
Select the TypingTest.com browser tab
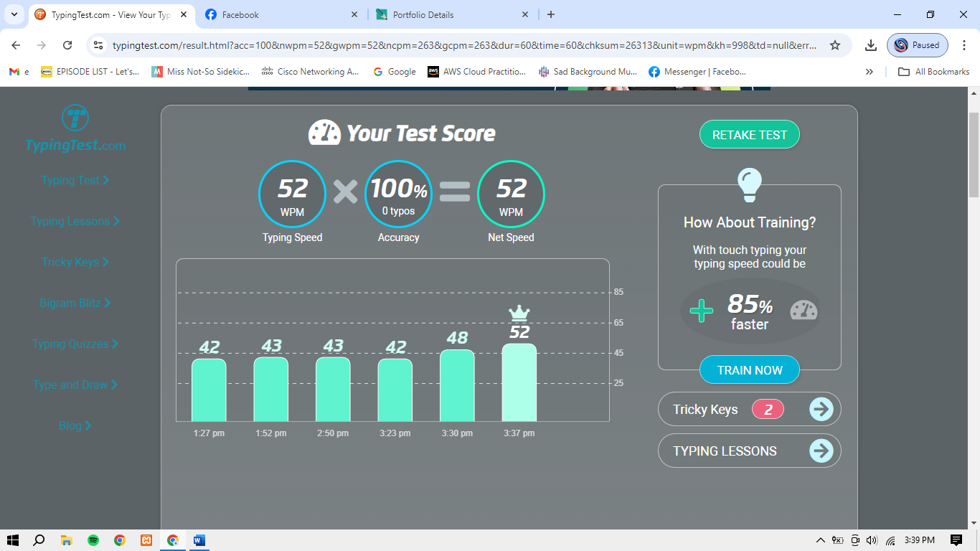point(111,14)
